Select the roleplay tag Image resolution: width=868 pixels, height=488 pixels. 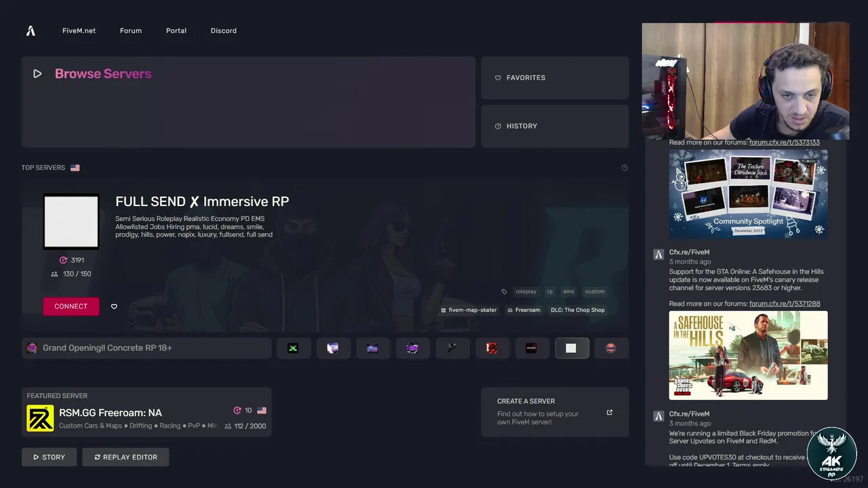[x=526, y=291]
